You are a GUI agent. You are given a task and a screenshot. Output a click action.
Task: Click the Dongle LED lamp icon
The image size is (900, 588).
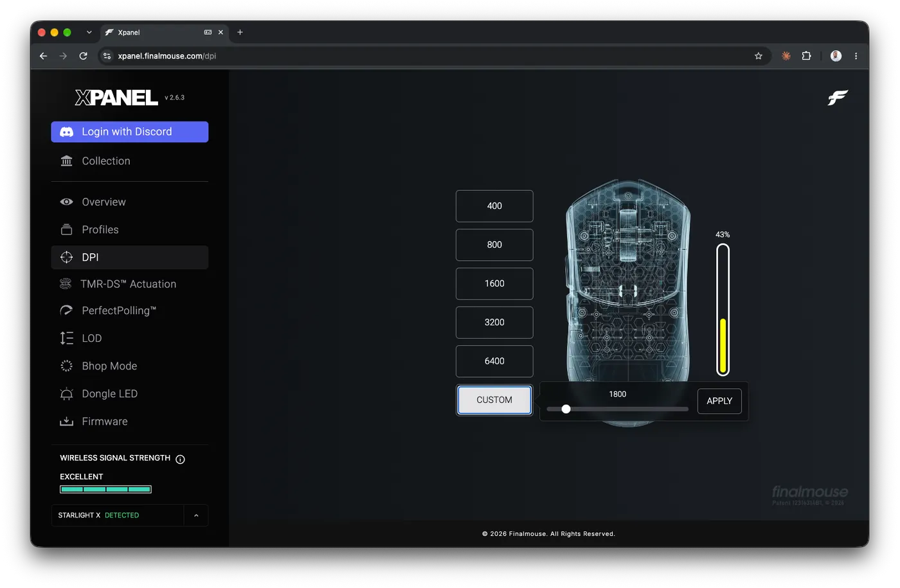[x=66, y=394]
